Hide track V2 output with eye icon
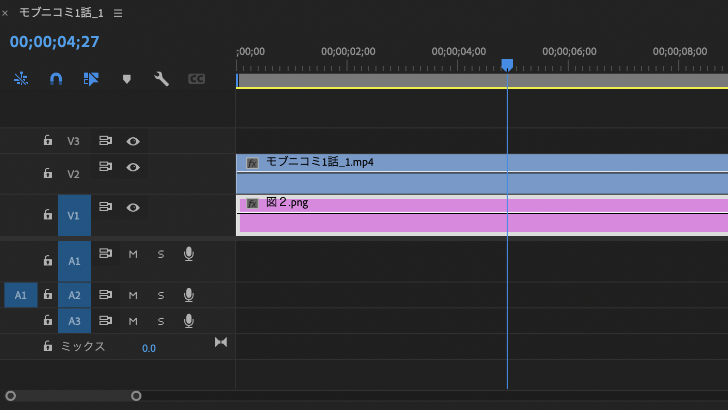The image size is (728, 410). [133, 167]
